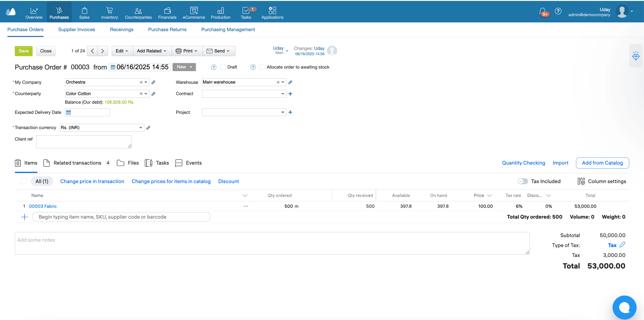Expand the Price column chevron
The width and height of the screenshot is (644, 320).
click(x=489, y=195)
